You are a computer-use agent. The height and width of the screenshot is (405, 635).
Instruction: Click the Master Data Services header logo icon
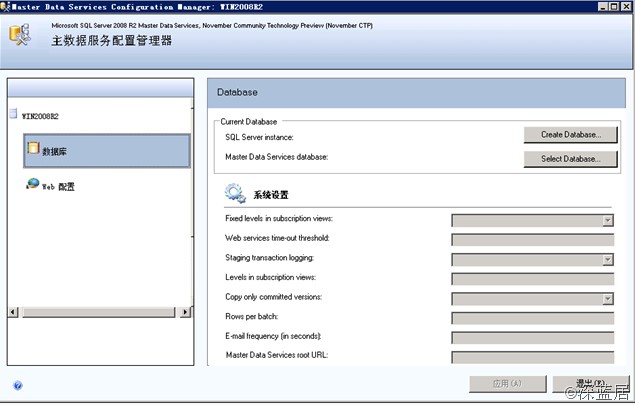tap(20, 35)
